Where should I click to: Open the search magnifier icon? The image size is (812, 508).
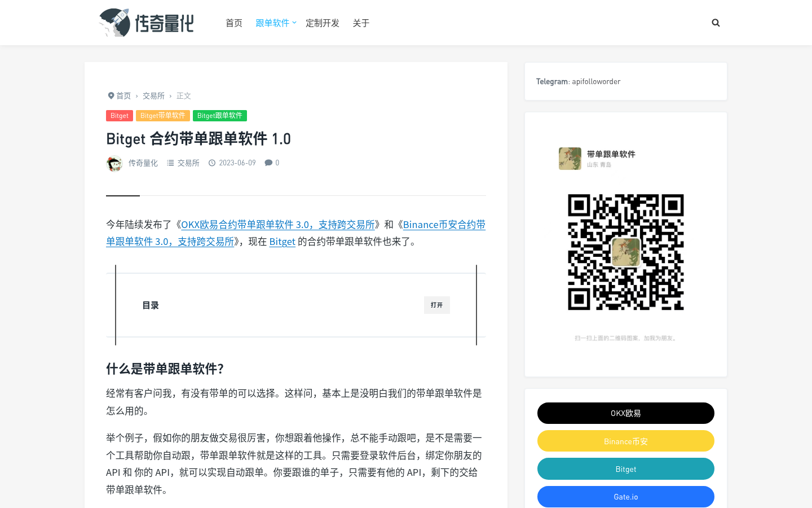click(716, 23)
